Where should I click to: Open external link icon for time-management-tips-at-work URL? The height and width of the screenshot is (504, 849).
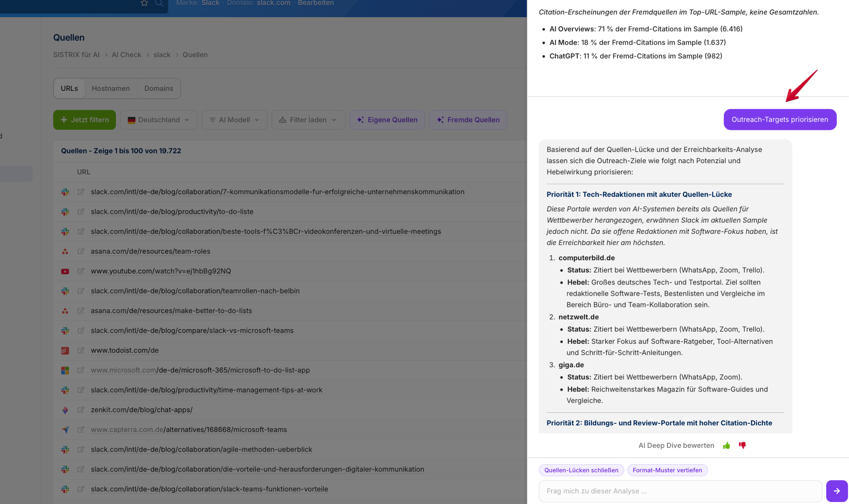click(x=81, y=390)
